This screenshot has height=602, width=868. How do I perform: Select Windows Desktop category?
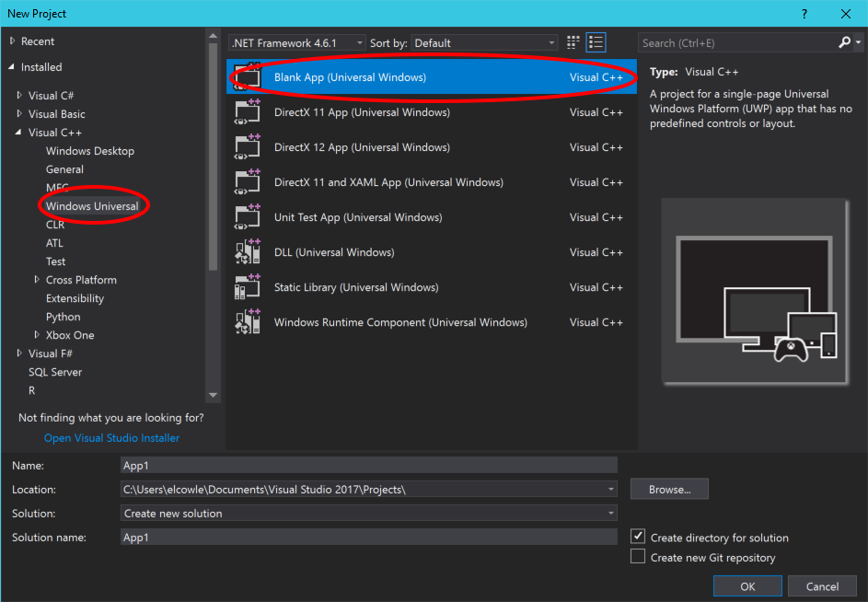(x=89, y=151)
